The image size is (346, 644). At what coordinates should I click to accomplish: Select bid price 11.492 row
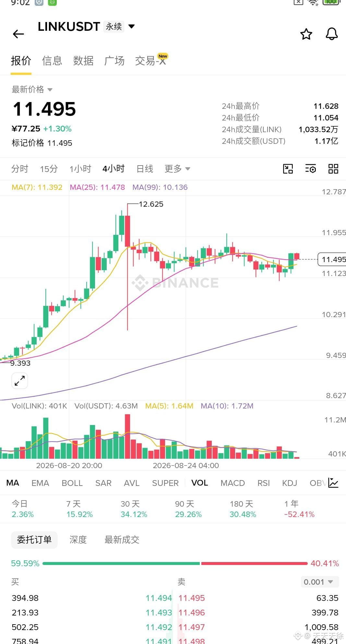159,627
